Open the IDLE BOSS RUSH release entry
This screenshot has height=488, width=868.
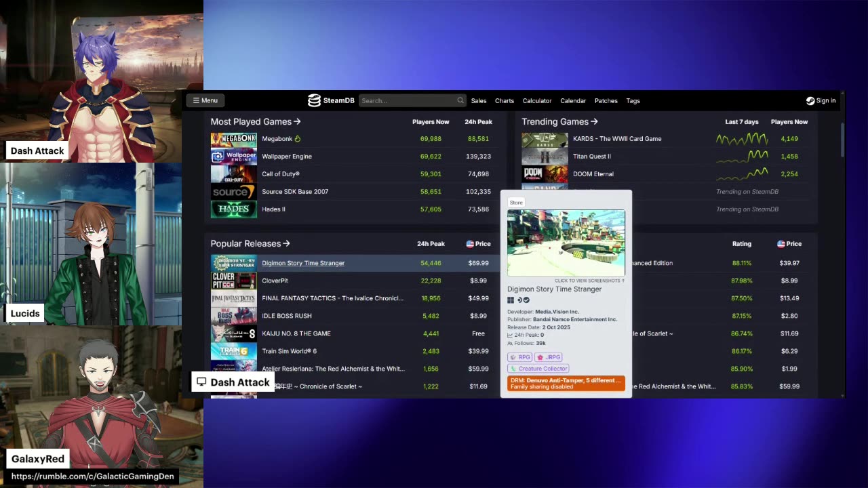[287, 316]
